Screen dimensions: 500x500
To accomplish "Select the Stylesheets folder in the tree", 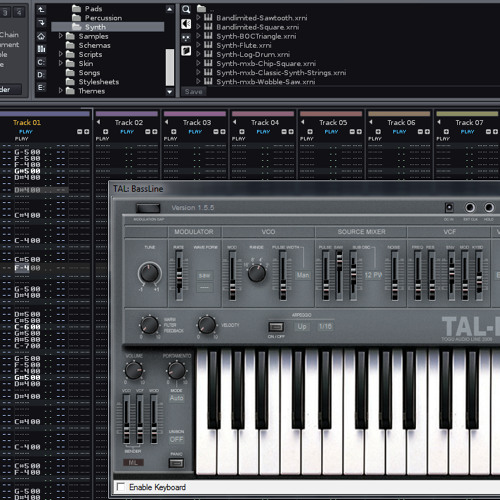I will click(92, 82).
